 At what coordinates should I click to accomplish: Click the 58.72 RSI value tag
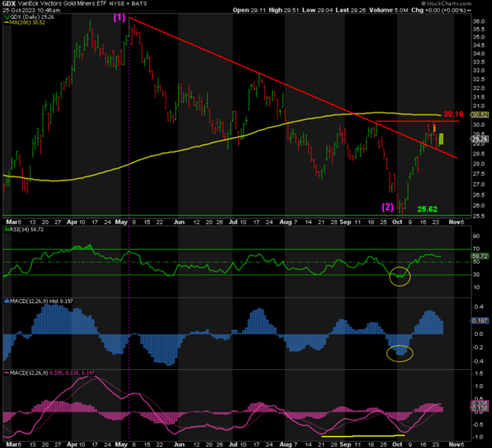[480, 256]
